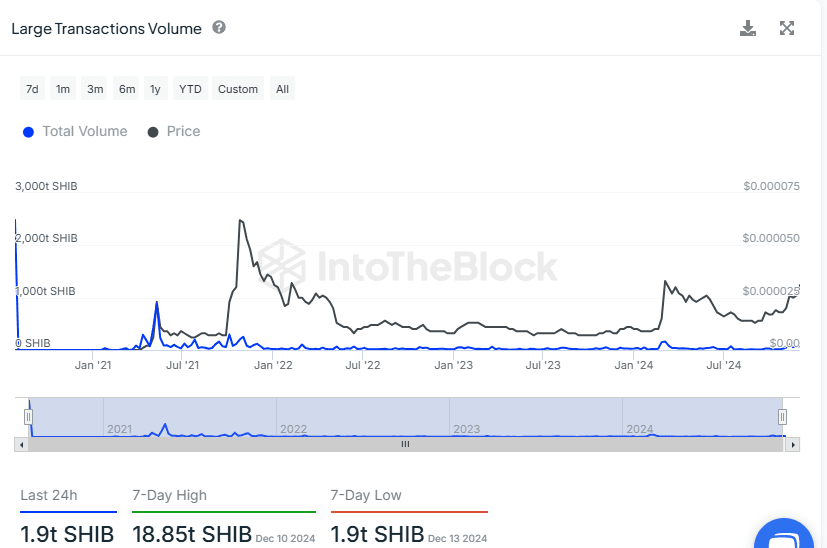Viewport: 827px width, 548px height.
Task: Choose the YTD range
Action: click(190, 89)
